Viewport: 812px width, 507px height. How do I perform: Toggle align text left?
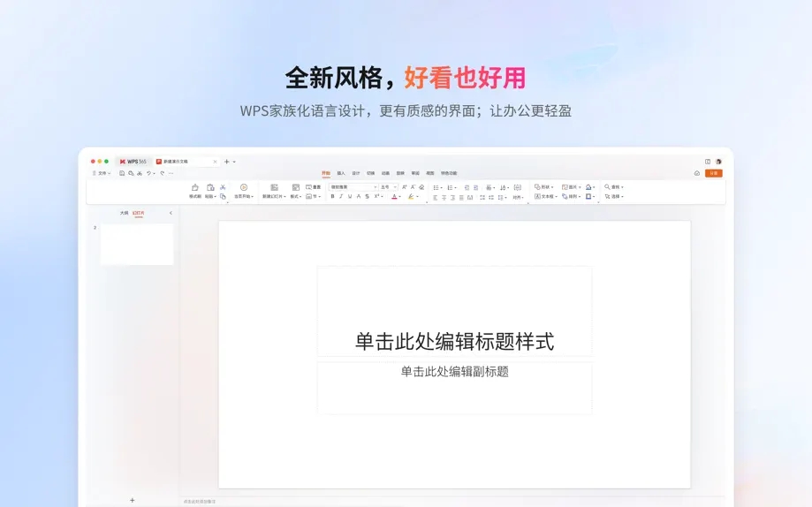click(x=435, y=197)
